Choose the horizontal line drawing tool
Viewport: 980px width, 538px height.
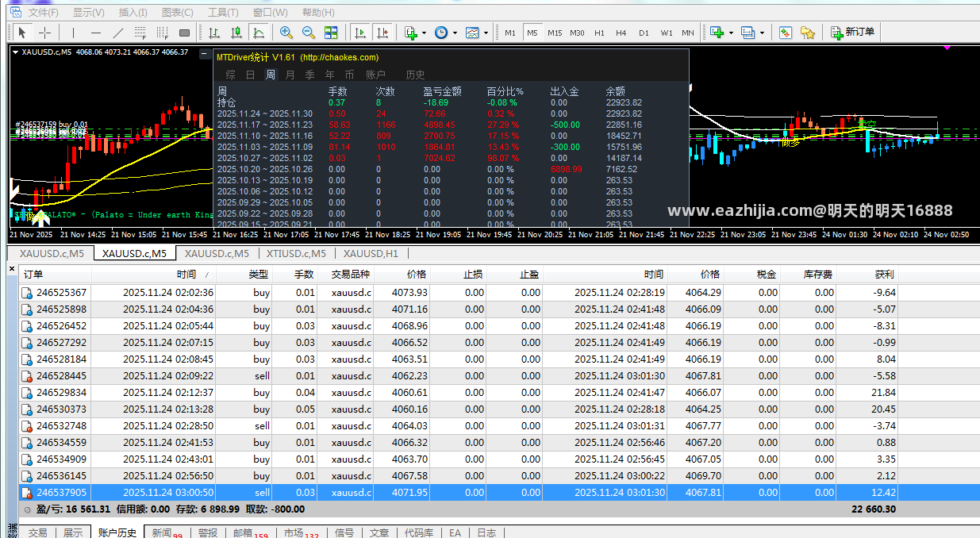point(96,33)
